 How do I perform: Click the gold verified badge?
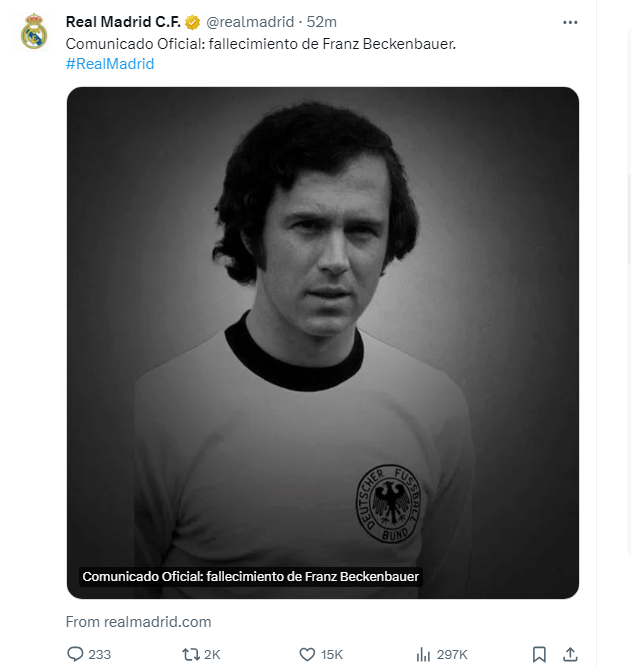[192, 22]
